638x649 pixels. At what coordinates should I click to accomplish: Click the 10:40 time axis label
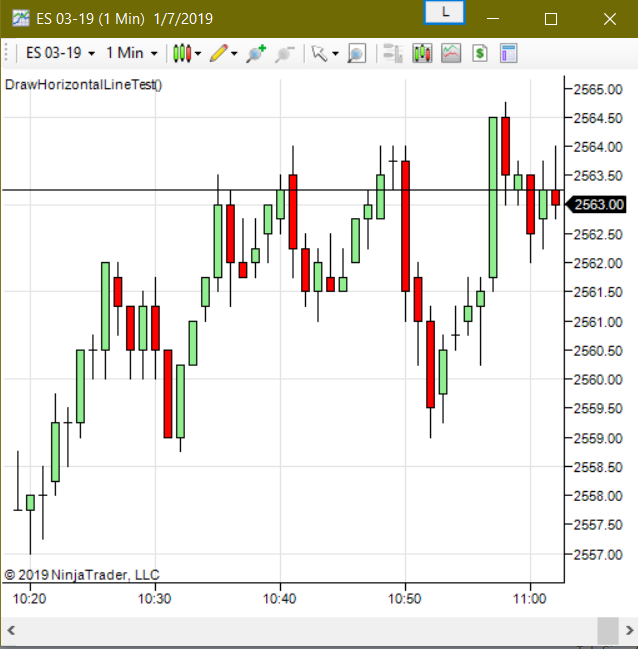279,599
